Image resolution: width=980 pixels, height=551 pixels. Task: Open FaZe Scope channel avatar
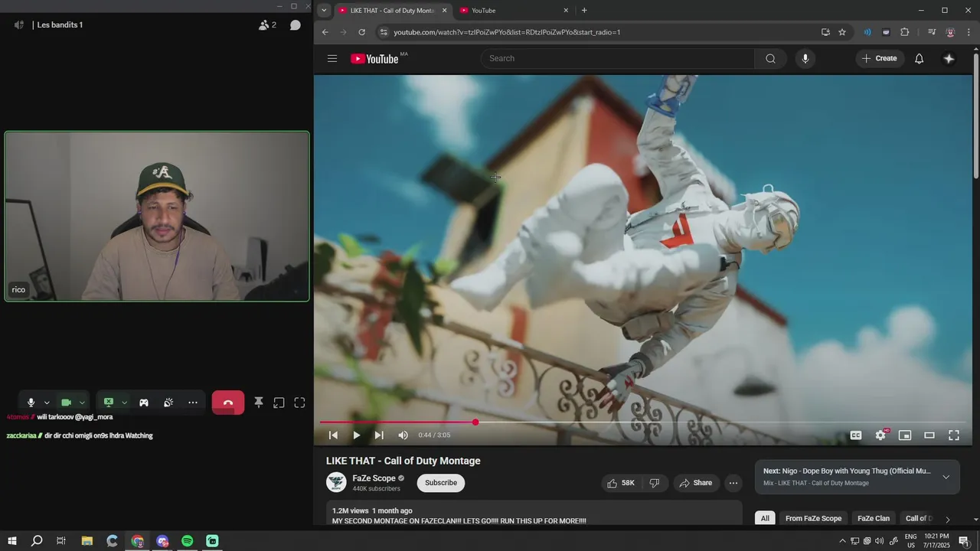click(x=336, y=482)
